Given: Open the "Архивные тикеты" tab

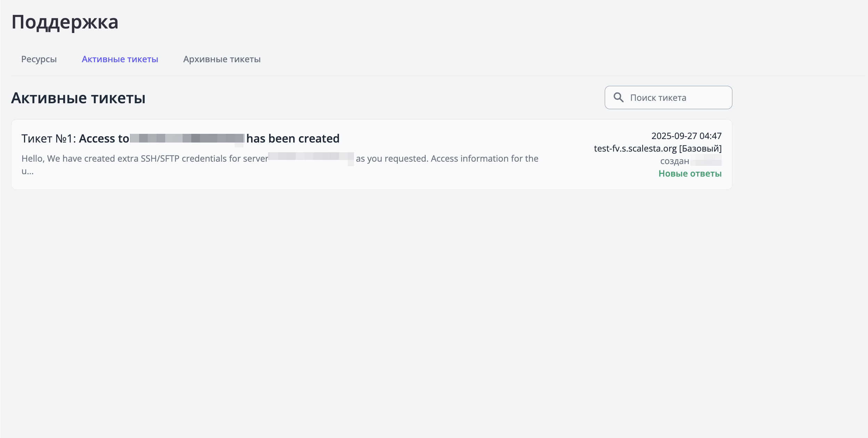Looking at the screenshot, I should 222,59.
